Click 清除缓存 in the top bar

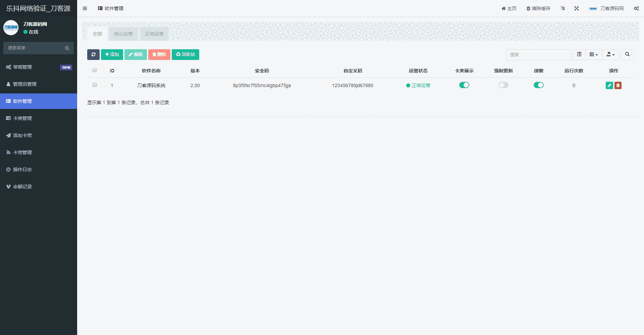pos(538,8)
